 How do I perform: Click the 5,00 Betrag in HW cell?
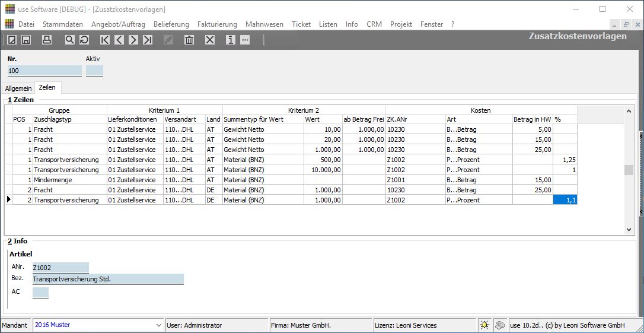click(x=533, y=129)
